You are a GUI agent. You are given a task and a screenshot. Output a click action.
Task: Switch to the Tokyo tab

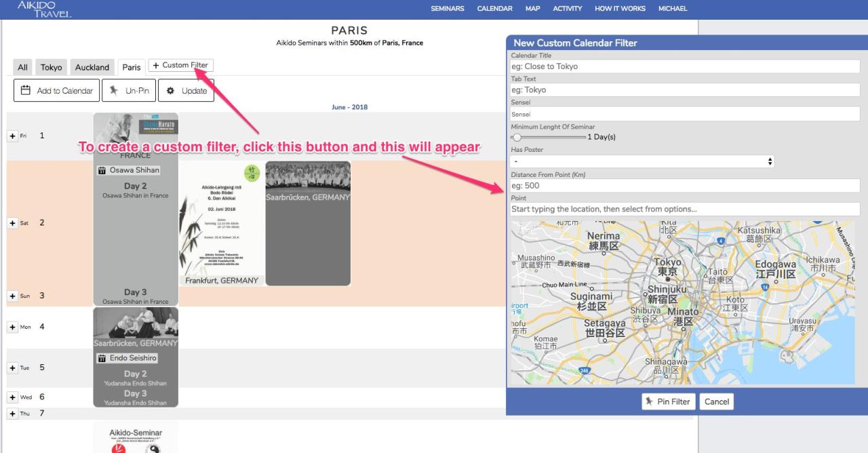51,67
